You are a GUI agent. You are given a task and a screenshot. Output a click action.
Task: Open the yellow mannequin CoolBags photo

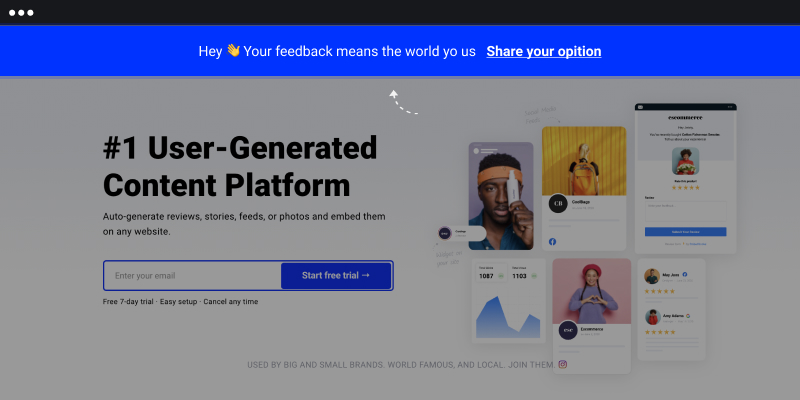[584, 158]
